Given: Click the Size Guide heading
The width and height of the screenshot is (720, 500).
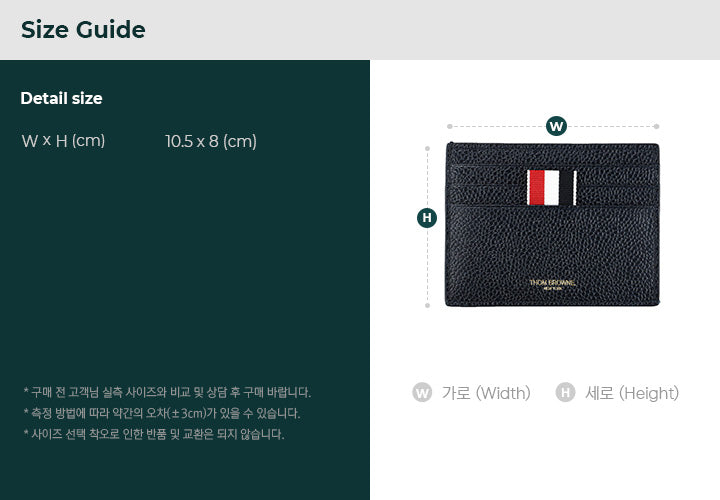Looking at the screenshot, I should (83, 30).
